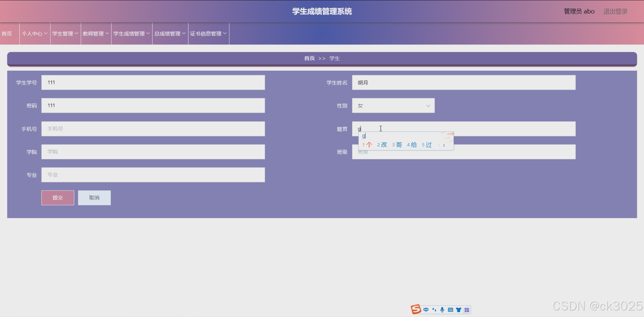Open the IME toolbox grid icon
This screenshot has height=317, width=644.
tap(467, 310)
